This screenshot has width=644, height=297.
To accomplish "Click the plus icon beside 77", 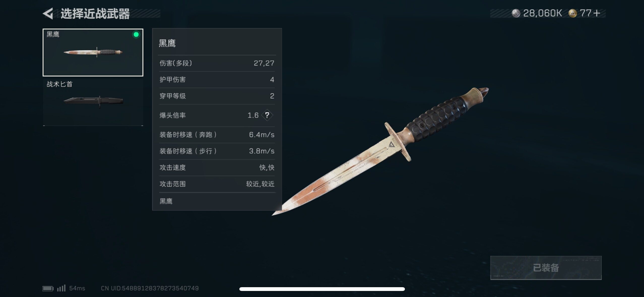I will (596, 13).
